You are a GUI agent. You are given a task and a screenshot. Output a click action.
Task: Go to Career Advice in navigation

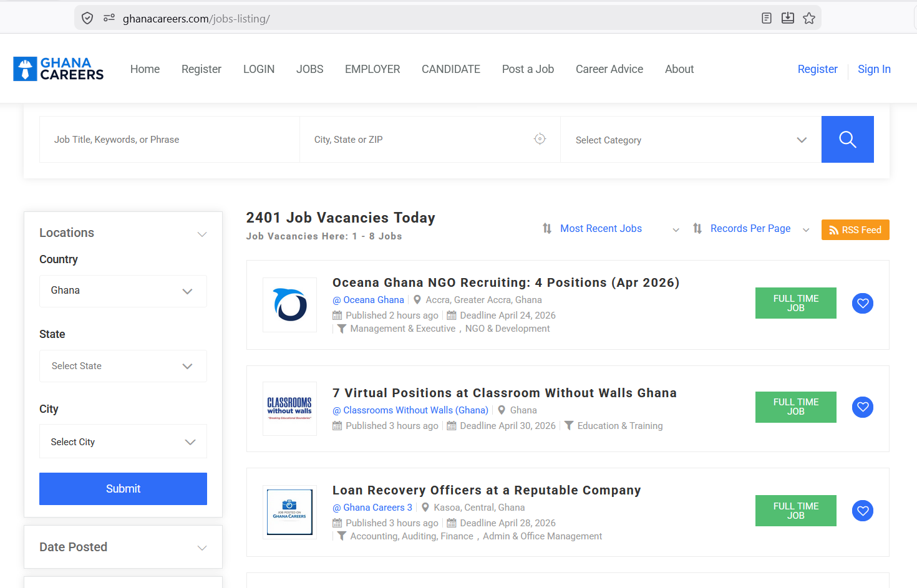609,69
